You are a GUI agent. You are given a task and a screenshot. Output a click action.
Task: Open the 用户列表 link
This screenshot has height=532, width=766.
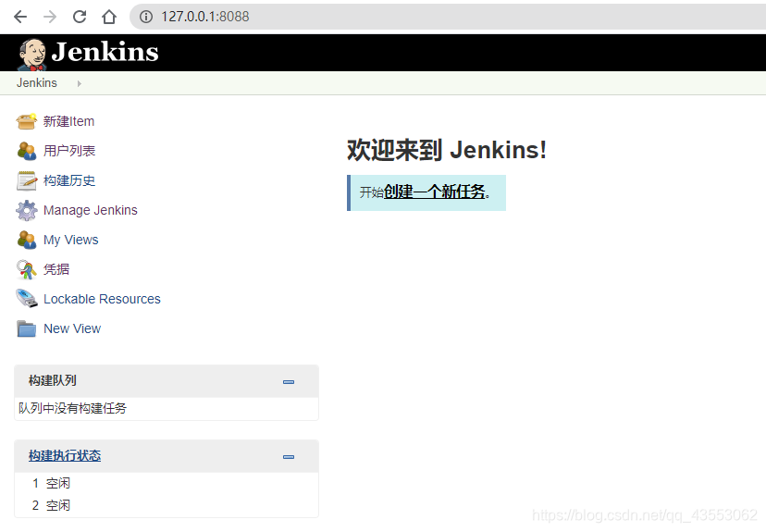pyautogui.click(x=69, y=151)
